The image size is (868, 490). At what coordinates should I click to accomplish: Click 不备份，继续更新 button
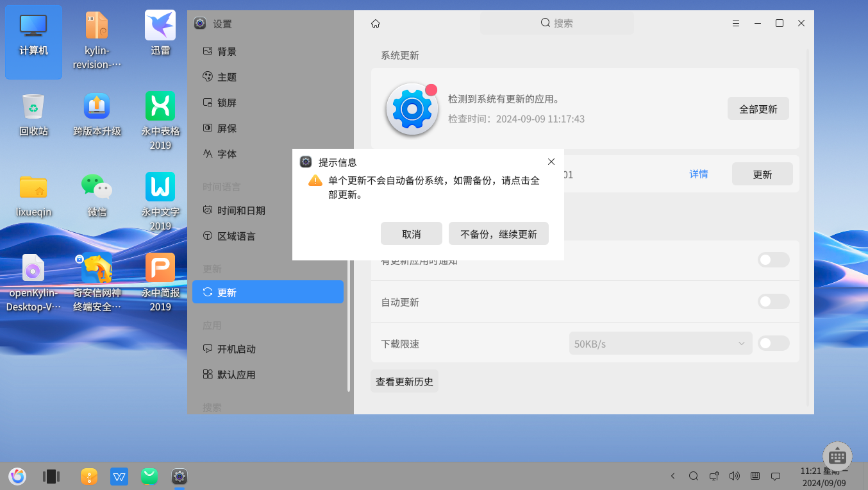coord(499,234)
